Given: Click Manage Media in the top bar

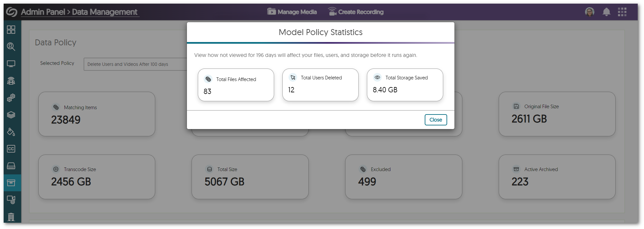Looking at the screenshot, I should click(292, 12).
